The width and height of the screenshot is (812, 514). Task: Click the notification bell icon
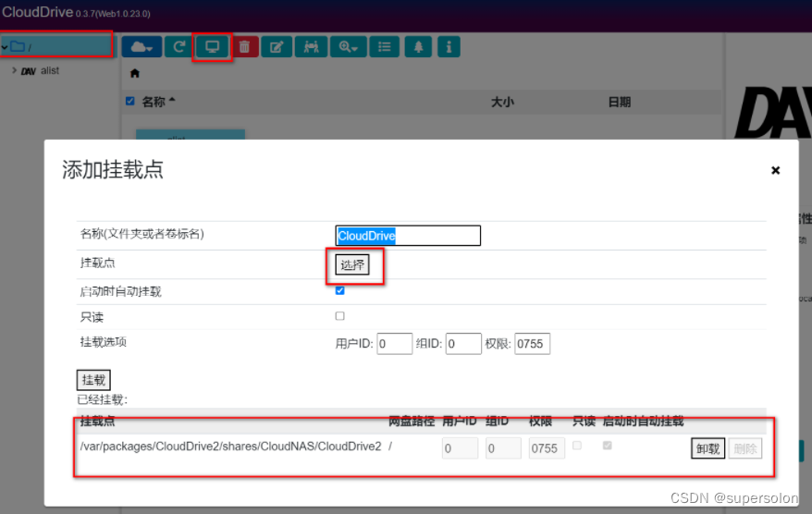418,47
